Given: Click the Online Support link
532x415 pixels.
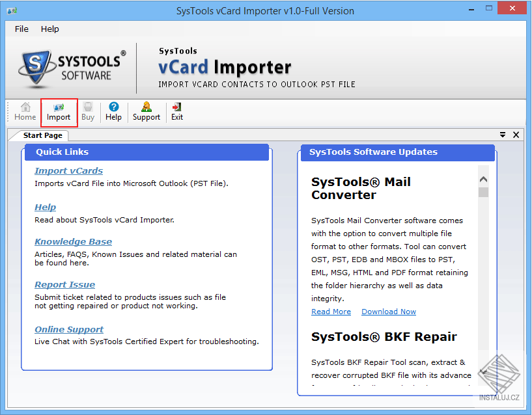Looking at the screenshot, I should 69,329.
